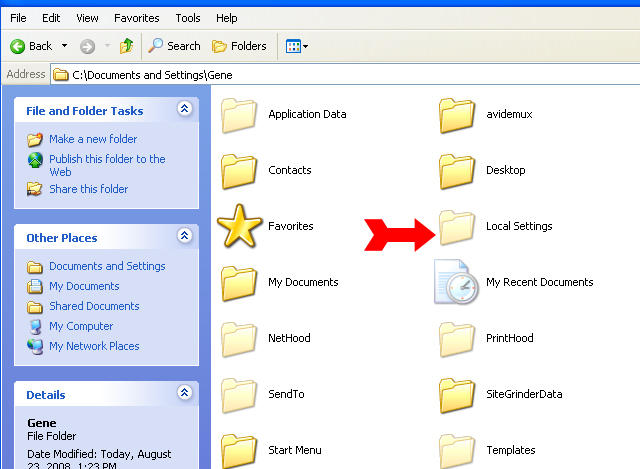The width and height of the screenshot is (640, 469).
Task: Click the PrintHood label text
Action: click(x=509, y=338)
